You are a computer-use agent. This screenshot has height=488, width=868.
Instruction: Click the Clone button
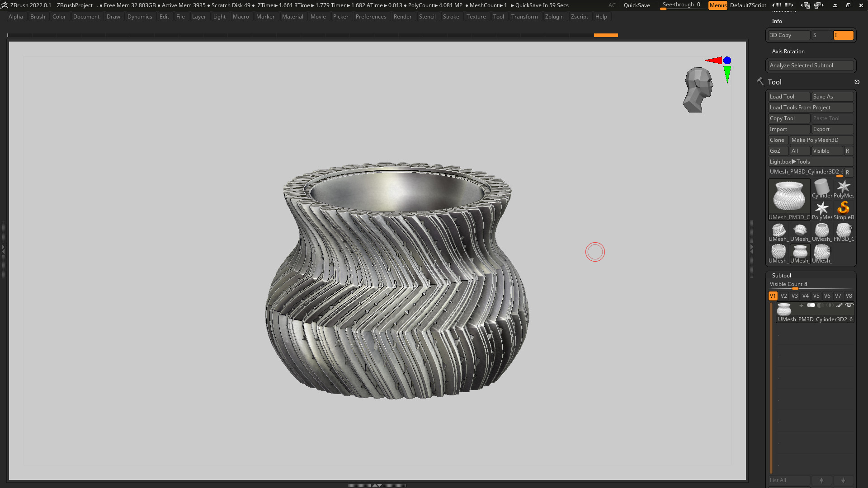click(x=778, y=140)
